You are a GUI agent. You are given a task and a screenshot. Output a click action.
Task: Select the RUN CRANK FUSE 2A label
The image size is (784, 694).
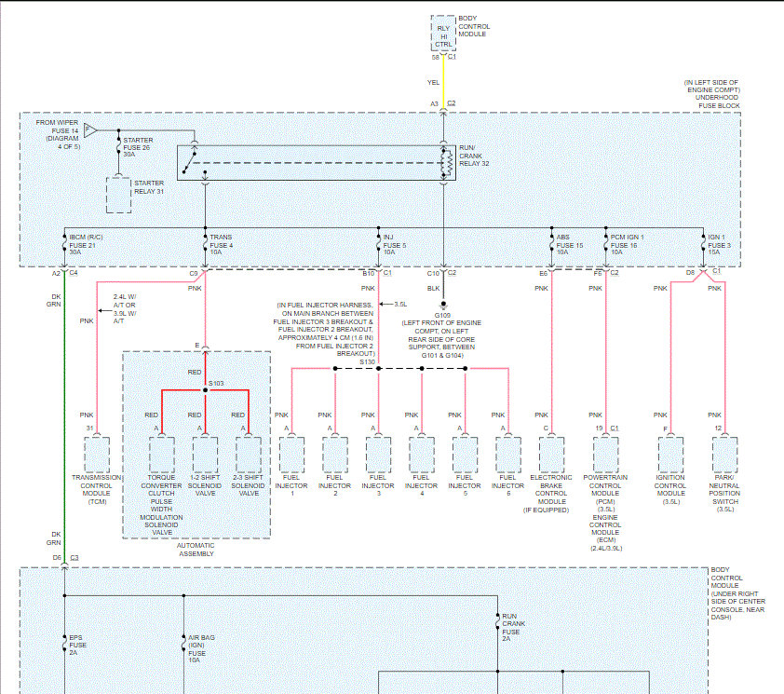coord(513,628)
